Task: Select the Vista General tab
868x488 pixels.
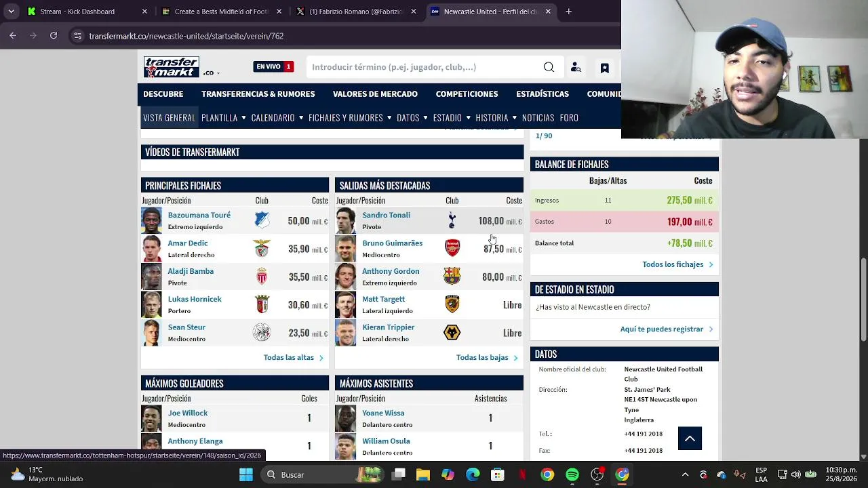Action: click(x=170, y=118)
